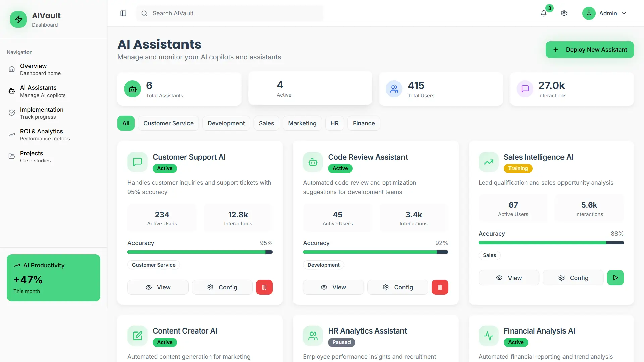View the Customer Support AI

pos(158,287)
